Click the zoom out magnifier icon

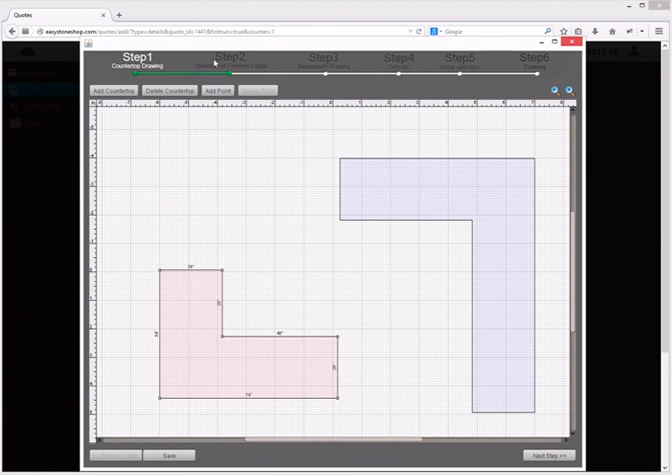pyautogui.click(x=555, y=91)
